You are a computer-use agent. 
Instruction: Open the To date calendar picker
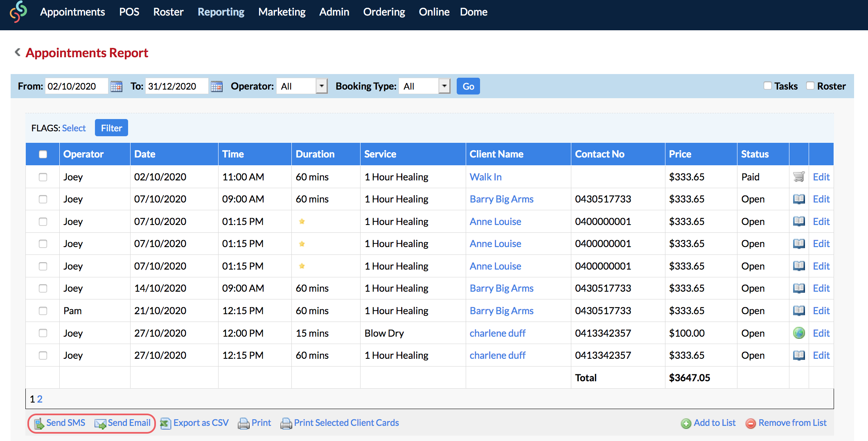coord(216,86)
